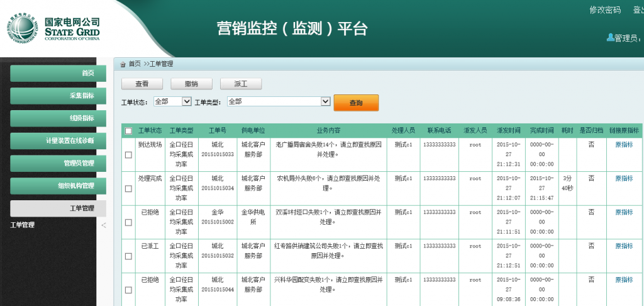Click the 联系电话 column header
The width and height of the screenshot is (644, 306).
(440, 131)
